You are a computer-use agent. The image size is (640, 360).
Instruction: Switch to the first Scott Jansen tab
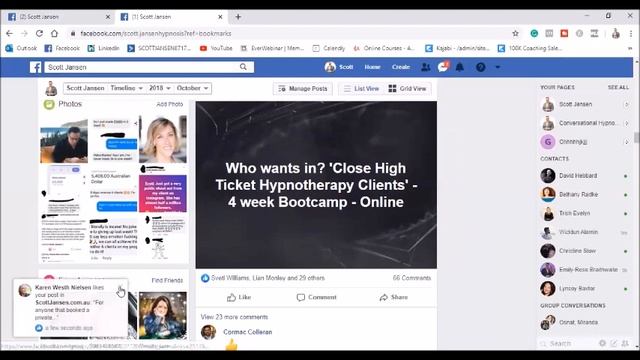tap(58, 17)
